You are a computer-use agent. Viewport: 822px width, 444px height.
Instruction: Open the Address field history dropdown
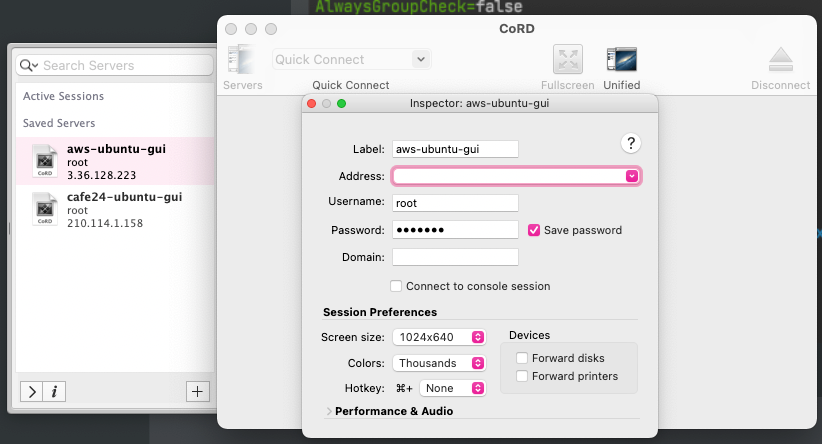tap(632, 176)
